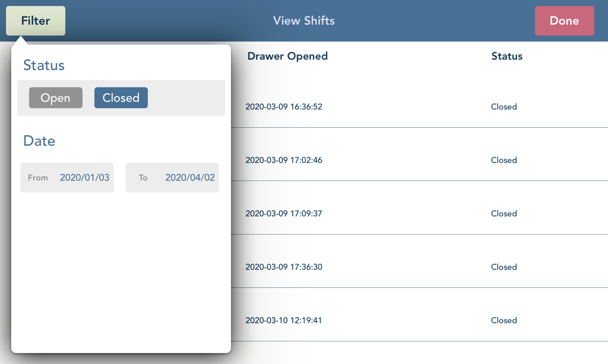Close the filter popover with Done
This screenshot has width=608, height=364.
click(x=564, y=20)
